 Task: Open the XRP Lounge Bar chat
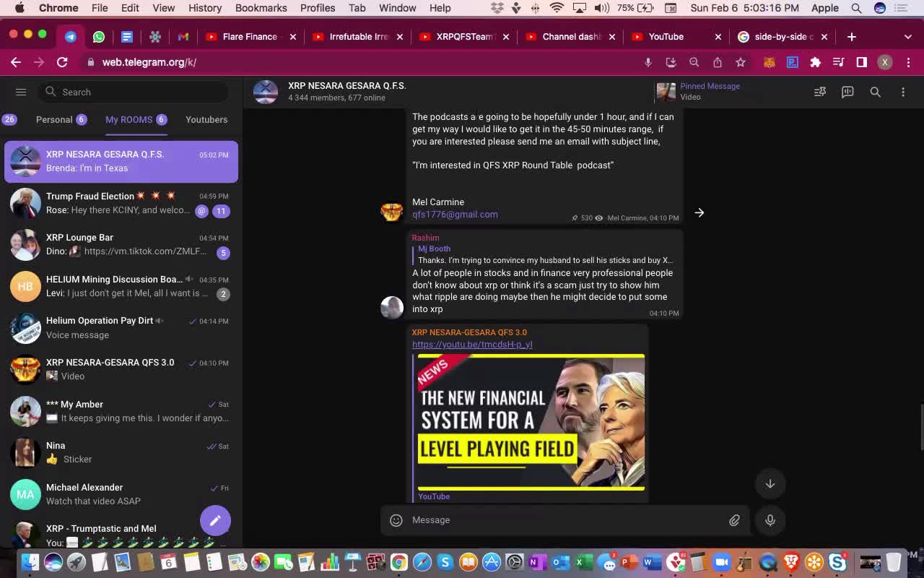121,244
